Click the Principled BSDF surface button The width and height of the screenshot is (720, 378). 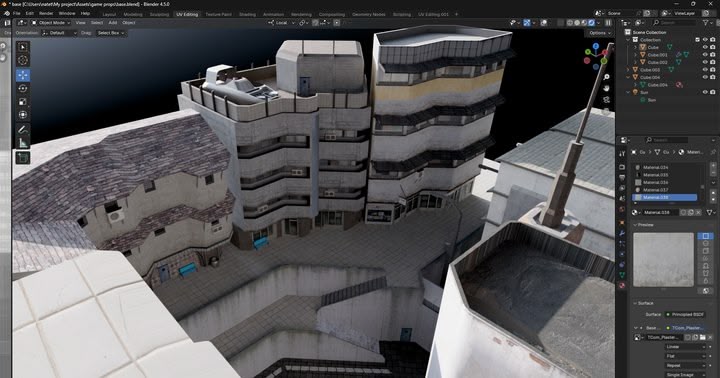click(685, 315)
